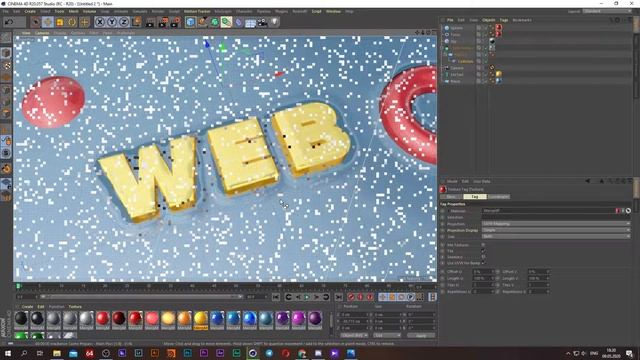Open the Objects menu in Object Manager
This screenshot has height=360, width=640.
(x=489, y=20)
